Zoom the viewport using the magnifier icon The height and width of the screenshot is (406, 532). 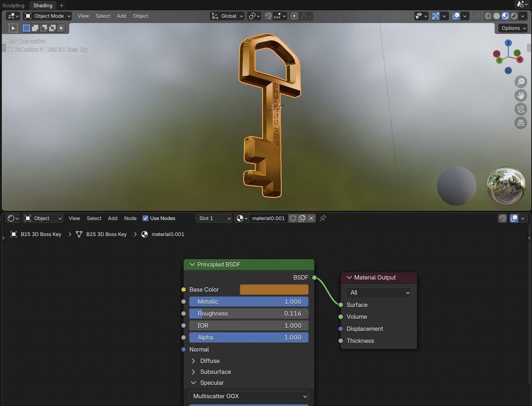pos(520,82)
